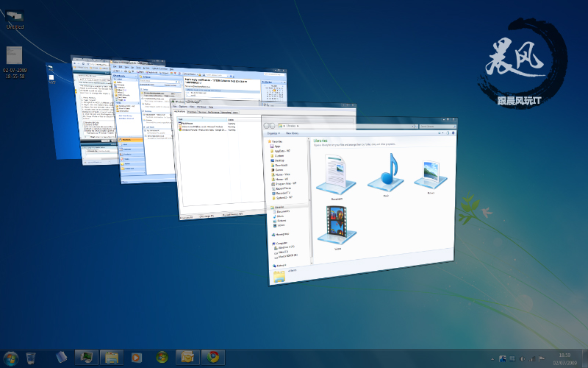Open the Documents library icon
The width and height of the screenshot is (588, 368).
pyautogui.click(x=336, y=174)
